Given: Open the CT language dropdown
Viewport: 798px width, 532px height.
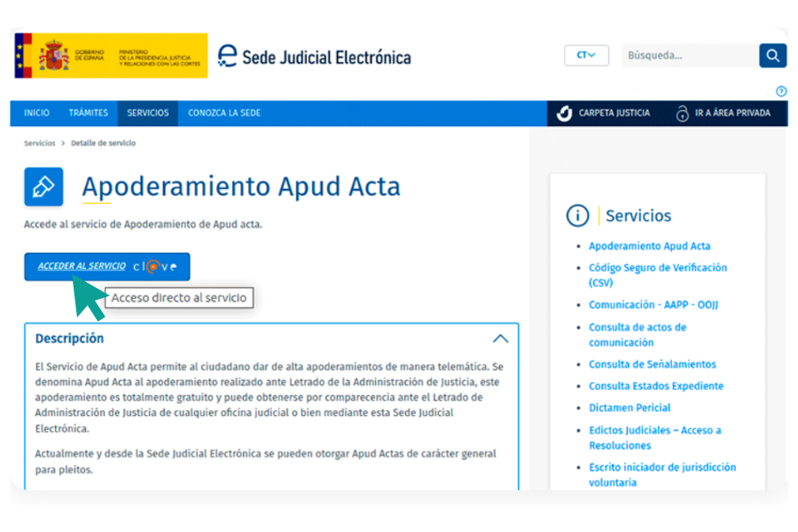Looking at the screenshot, I should coord(586,56).
